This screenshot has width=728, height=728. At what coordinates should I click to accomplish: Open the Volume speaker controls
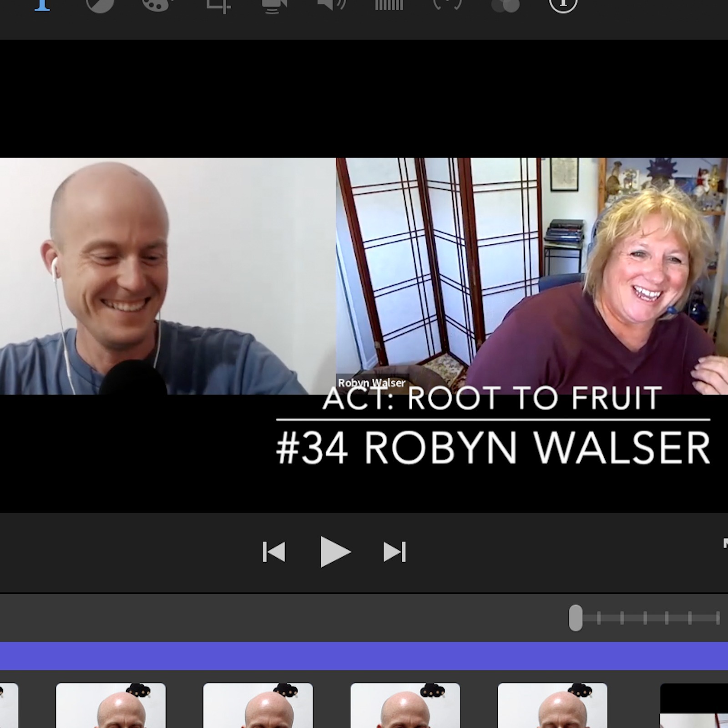coord(332,5)
